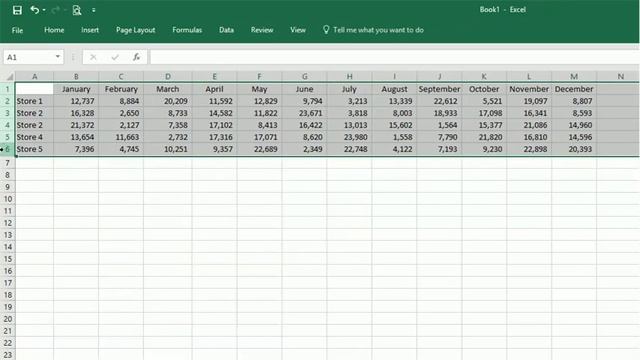Select column N header
Image resolution: width=640 pixels, height=360 pixels.
pos(620,76)
